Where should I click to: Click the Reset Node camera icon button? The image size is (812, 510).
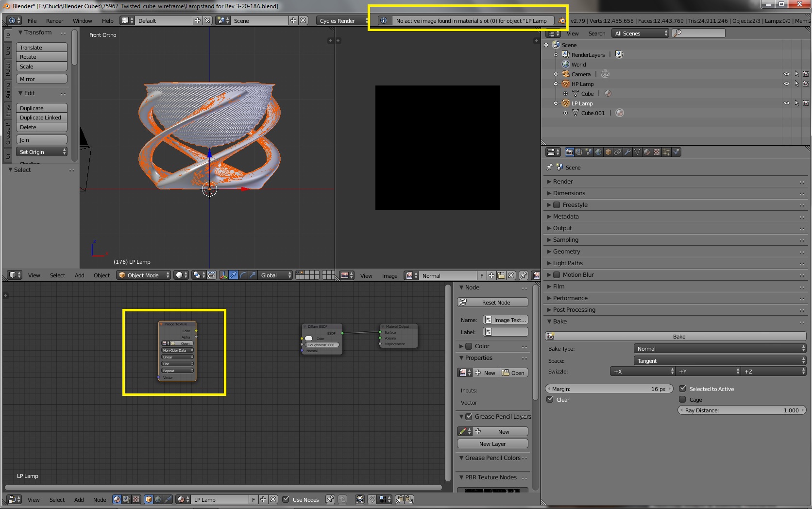[463, 302]
